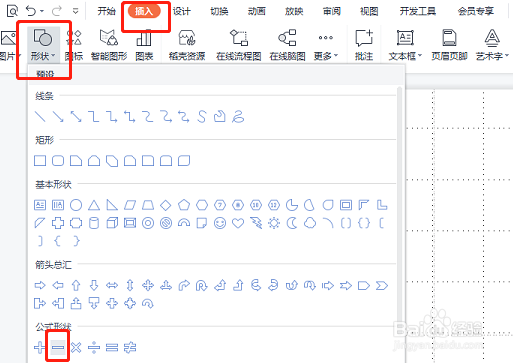Select the cylinder can shape
The image size is (513, 363).
tap(94, 223)
